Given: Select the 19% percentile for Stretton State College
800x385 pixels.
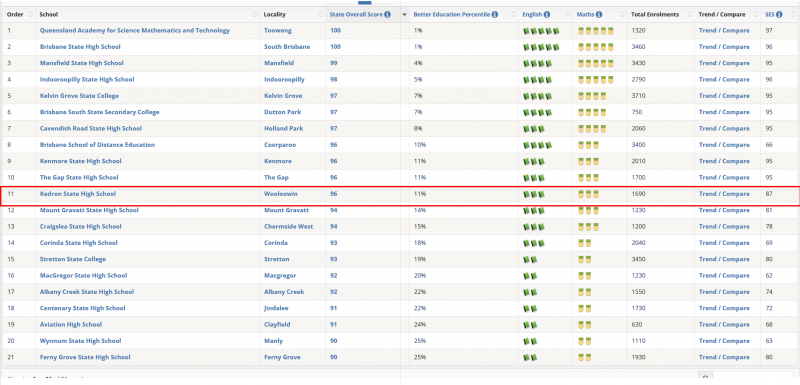Looking at the screenshot, I should pyautogui.click(x=420, y=259).
